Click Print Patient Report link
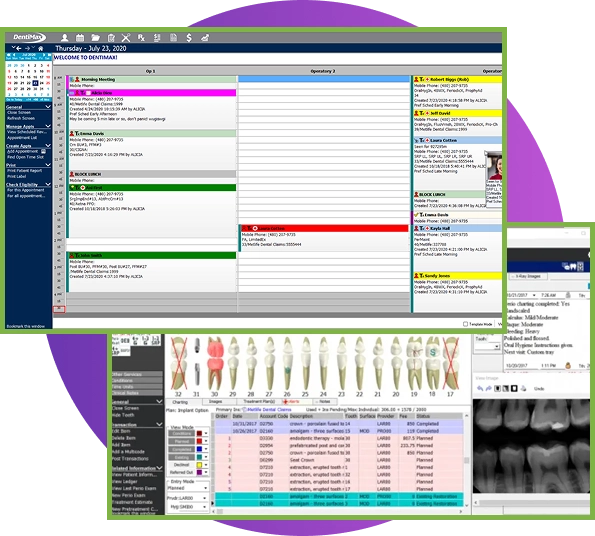The height and width of the screenshot is (536, 595). (x=24, y=171)
